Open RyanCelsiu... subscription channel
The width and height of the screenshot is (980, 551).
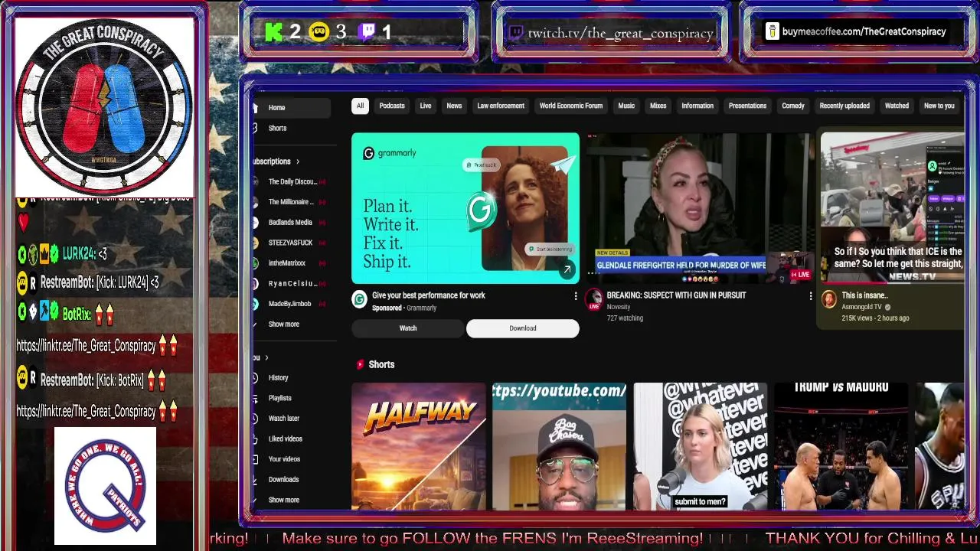pos(291,283)
